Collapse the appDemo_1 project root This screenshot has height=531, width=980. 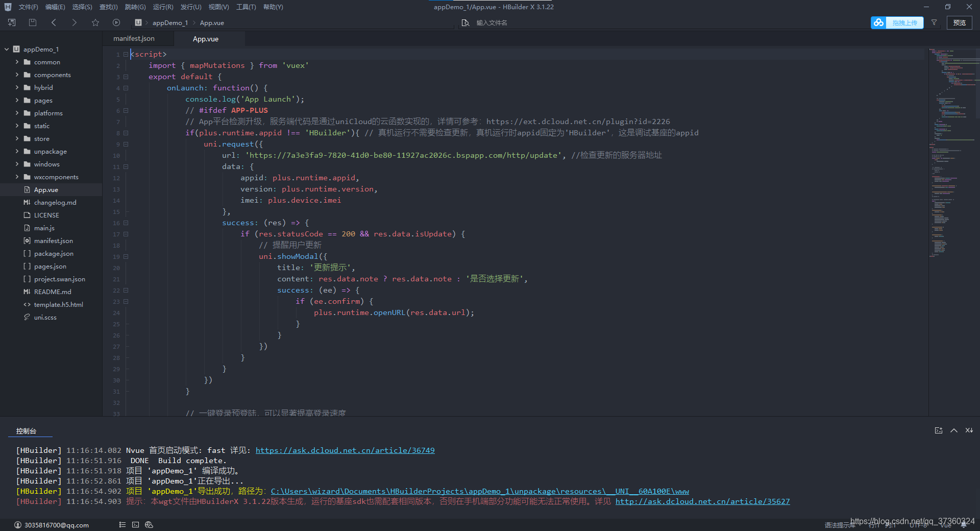[7, 49]
